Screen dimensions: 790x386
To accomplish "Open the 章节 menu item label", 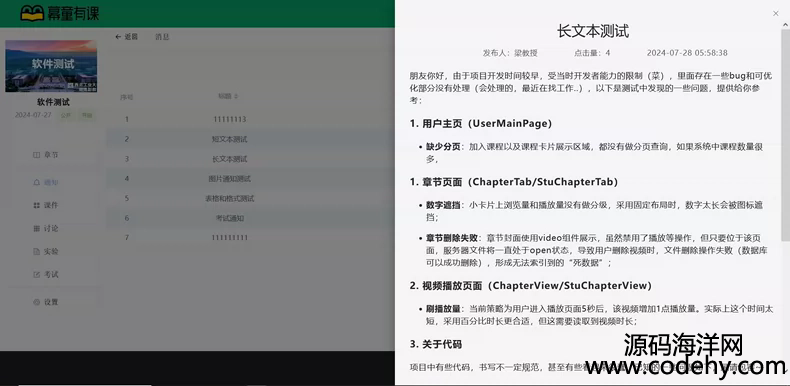I will [x=51, y=155].
